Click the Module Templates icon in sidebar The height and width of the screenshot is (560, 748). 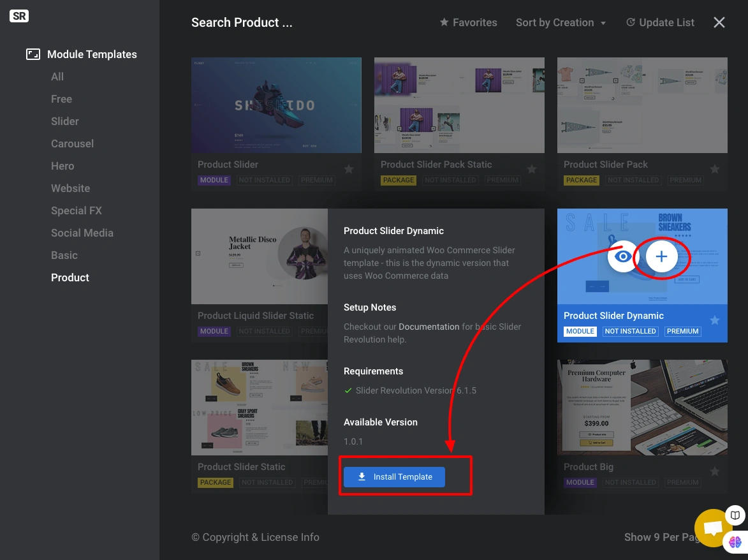(33, 54)
